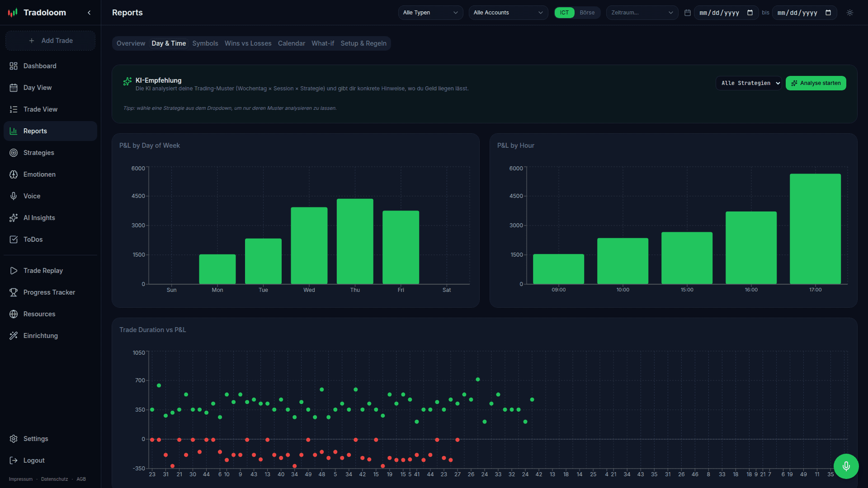Open the Dashboard grid icon
Image resolution: width=868 pixels, height=488 pixels.
[14, 66]
